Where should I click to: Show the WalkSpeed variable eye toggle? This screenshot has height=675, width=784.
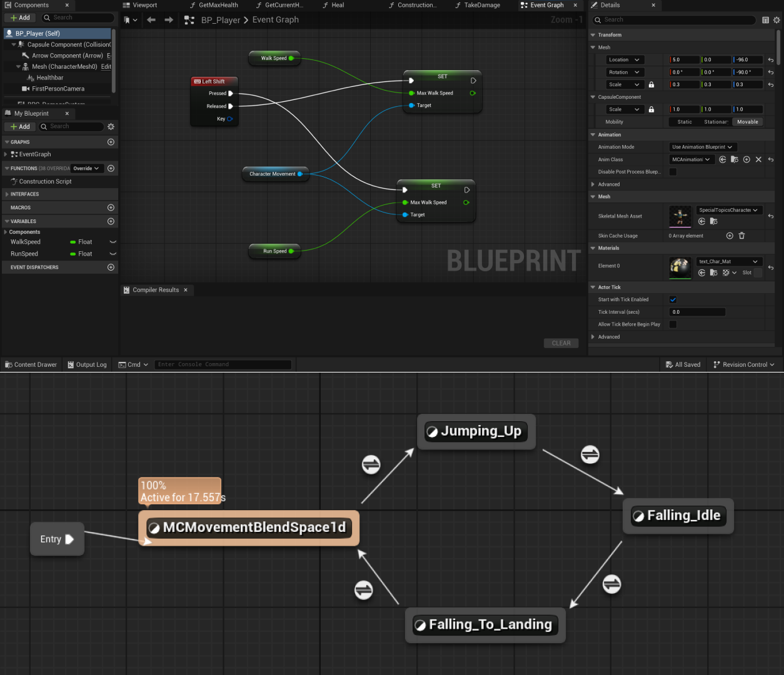click(x=113, y=242)
